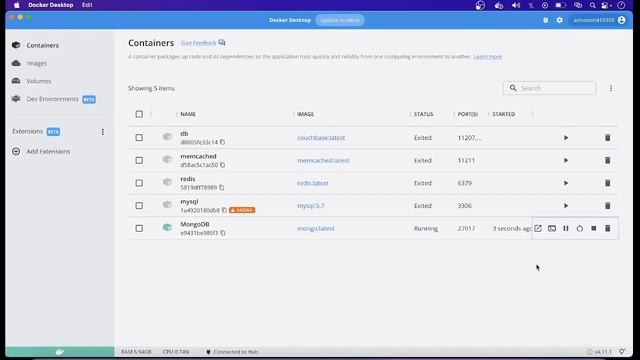This screenshot has width=640, height=360.
Task: Open couchbase:latest image link
Action: point(321,138)
